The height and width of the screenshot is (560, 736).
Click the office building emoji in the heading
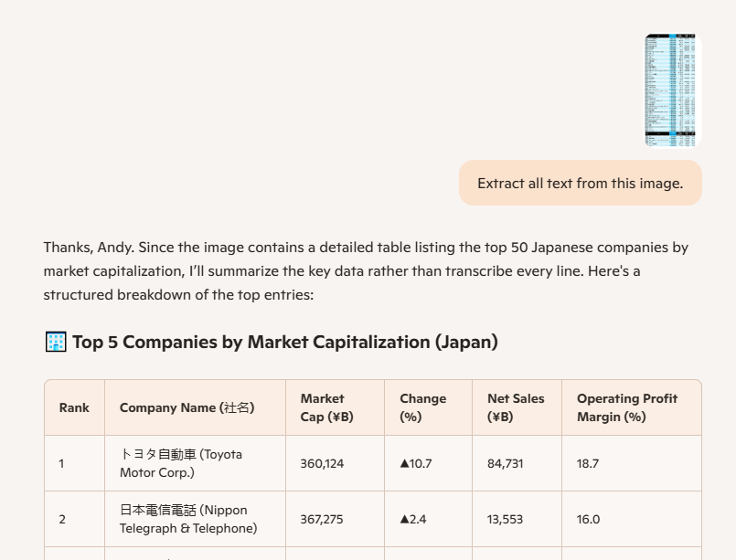point(56,343)
